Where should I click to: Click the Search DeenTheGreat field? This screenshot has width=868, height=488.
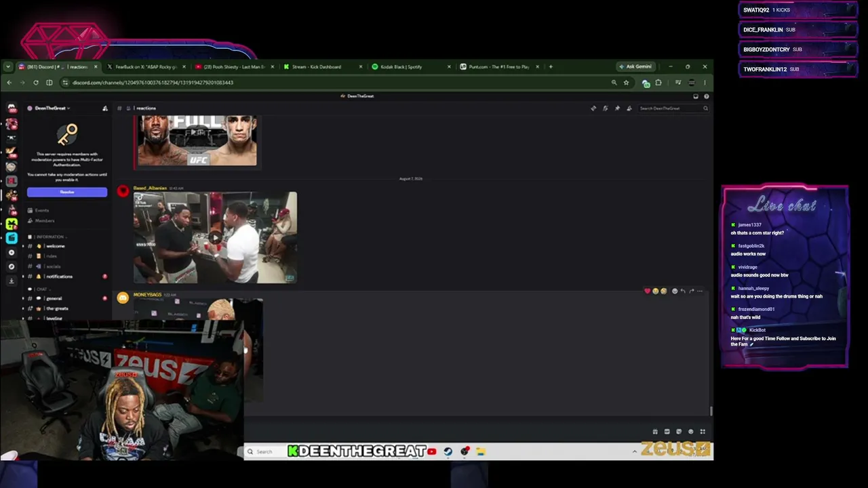pos(673,108)
